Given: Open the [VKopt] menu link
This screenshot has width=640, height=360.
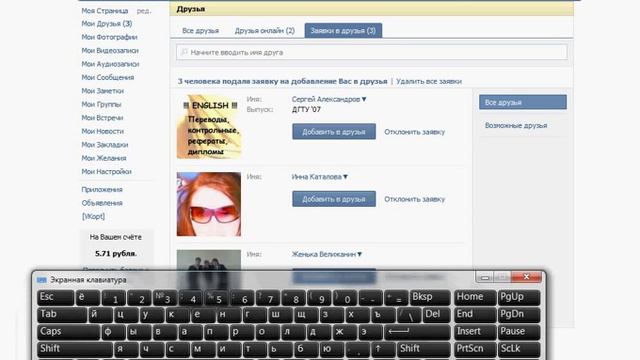Looking at the screenshot, I should coord(93,217).
